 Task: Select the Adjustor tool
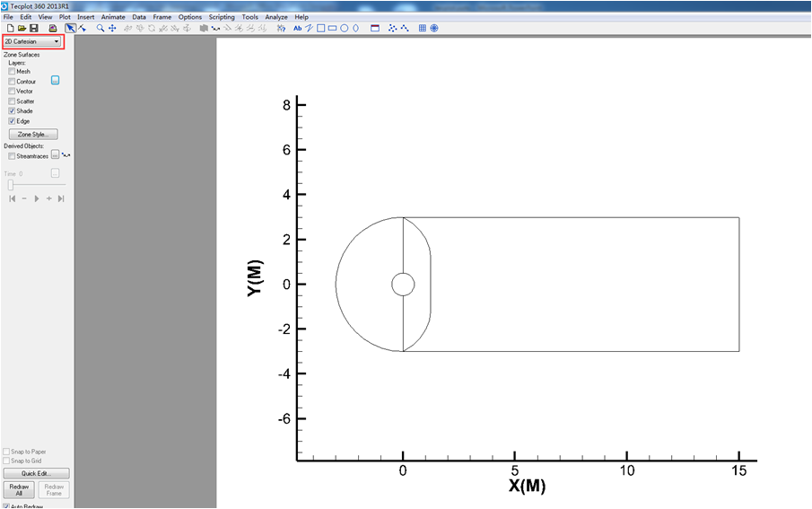[x=83, y=28]
